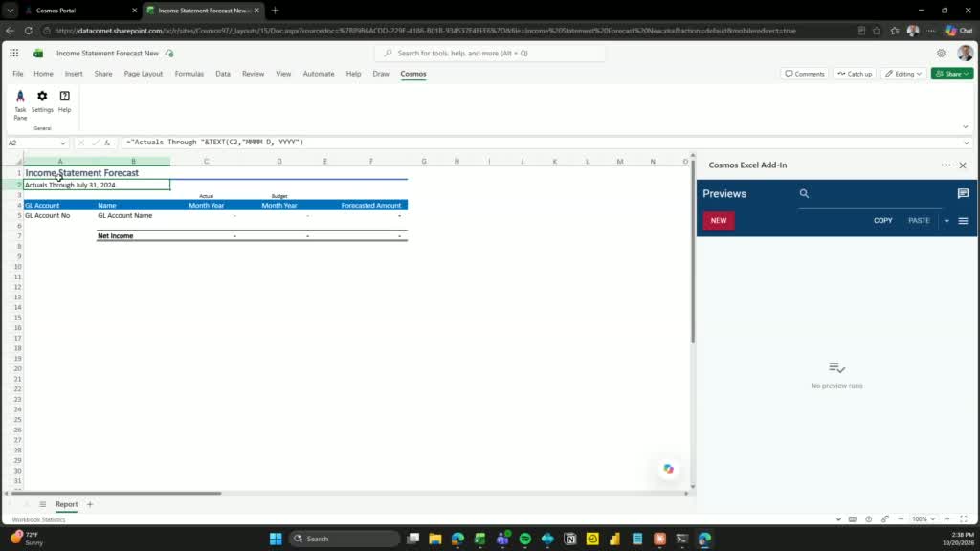Screen dimensions: 980x551
Task: Open a new browser tab
Action: coord(275,10)
